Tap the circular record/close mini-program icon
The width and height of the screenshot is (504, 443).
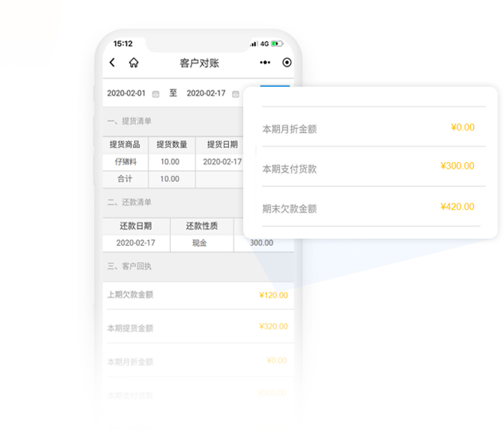coord(287,63)
